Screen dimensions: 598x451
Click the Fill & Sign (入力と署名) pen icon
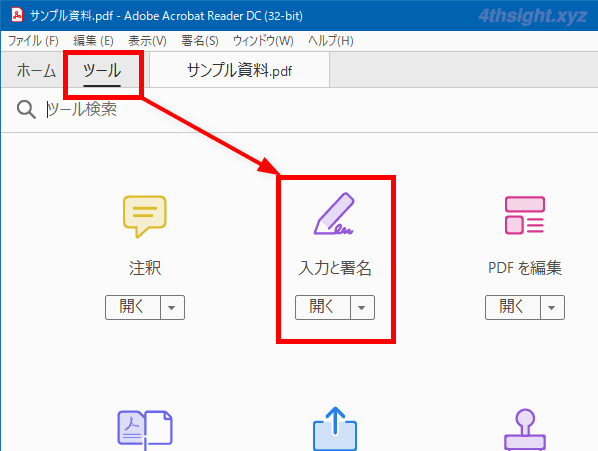[x=334, y=213]
